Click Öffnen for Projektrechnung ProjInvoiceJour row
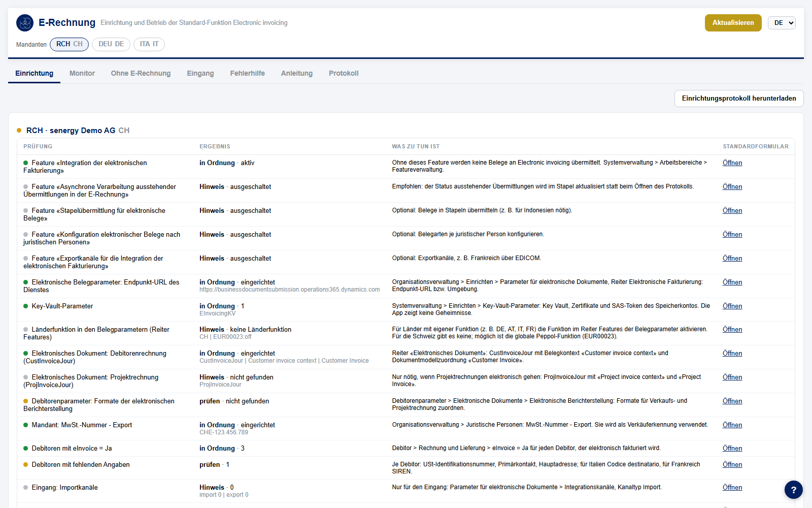The image size is (812, 508). click(732, 377)
